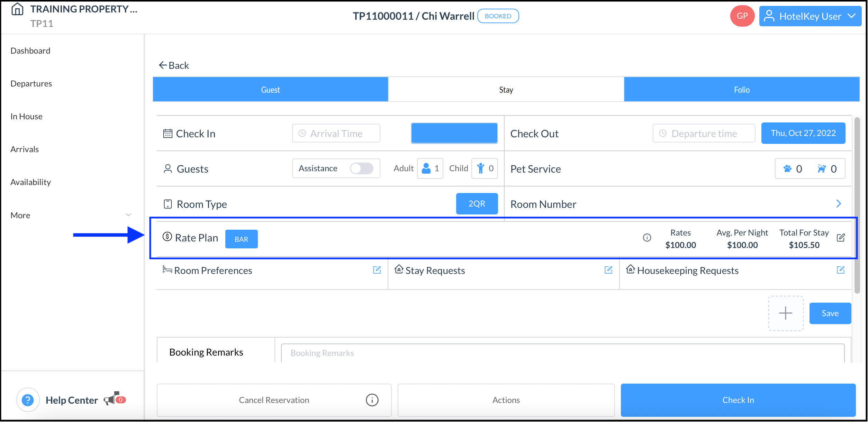The image size is (868, 422).
Task: Click the Stay Requests edit icon
Action: pyautogui.click(x=609, y=270)
